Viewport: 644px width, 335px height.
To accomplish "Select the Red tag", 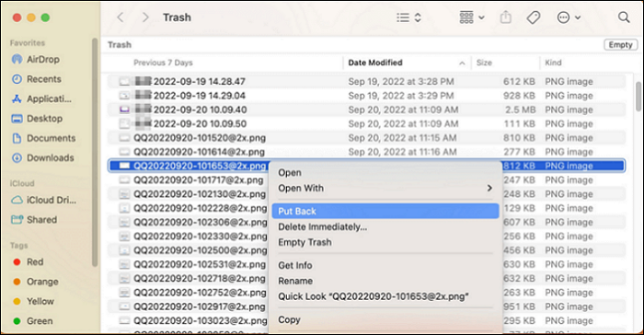I will (x=29, y=262).
